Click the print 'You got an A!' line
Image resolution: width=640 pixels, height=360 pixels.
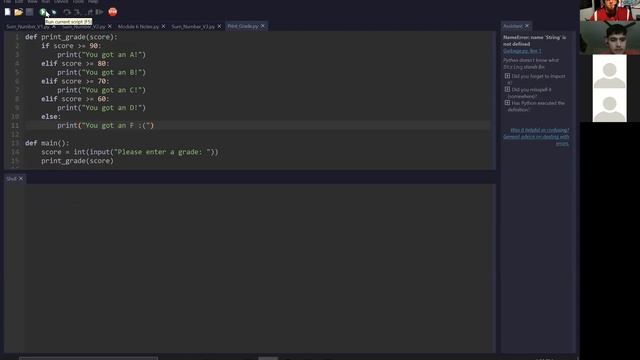[x=101, y=55]
